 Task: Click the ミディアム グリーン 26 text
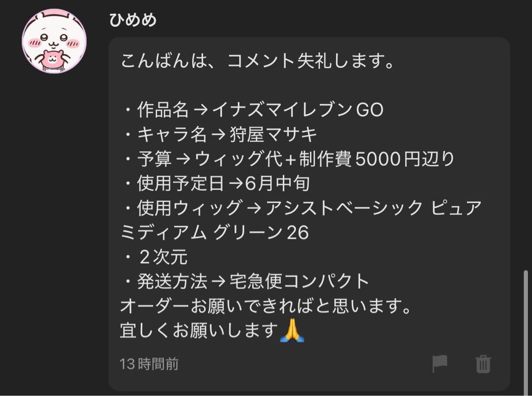click(x=214, y=232)
